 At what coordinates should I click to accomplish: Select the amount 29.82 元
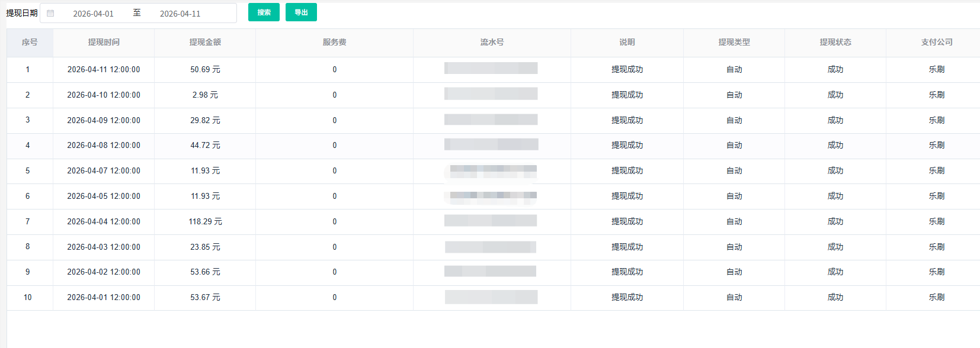pos(205,120)
